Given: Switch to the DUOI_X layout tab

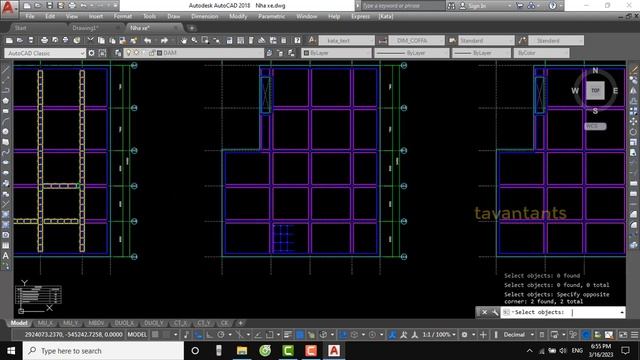Looking at the screenshot, I should (x=124, y=323).
